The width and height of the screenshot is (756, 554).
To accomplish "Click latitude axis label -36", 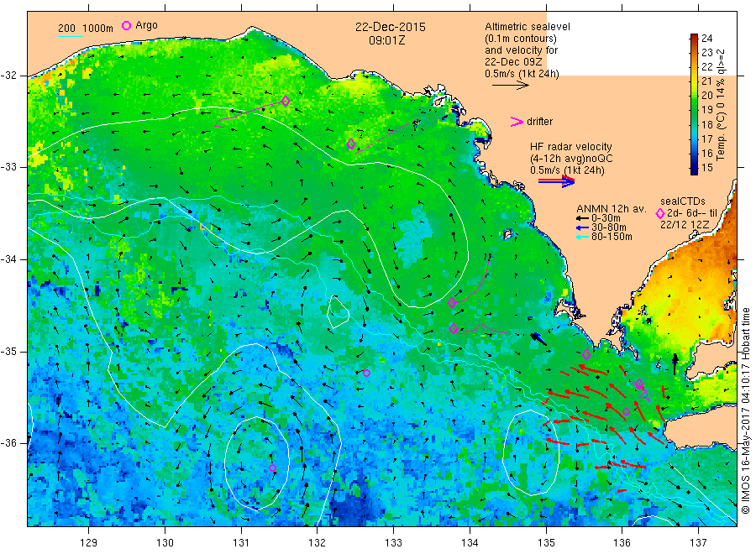I will (x=8, y=442).
